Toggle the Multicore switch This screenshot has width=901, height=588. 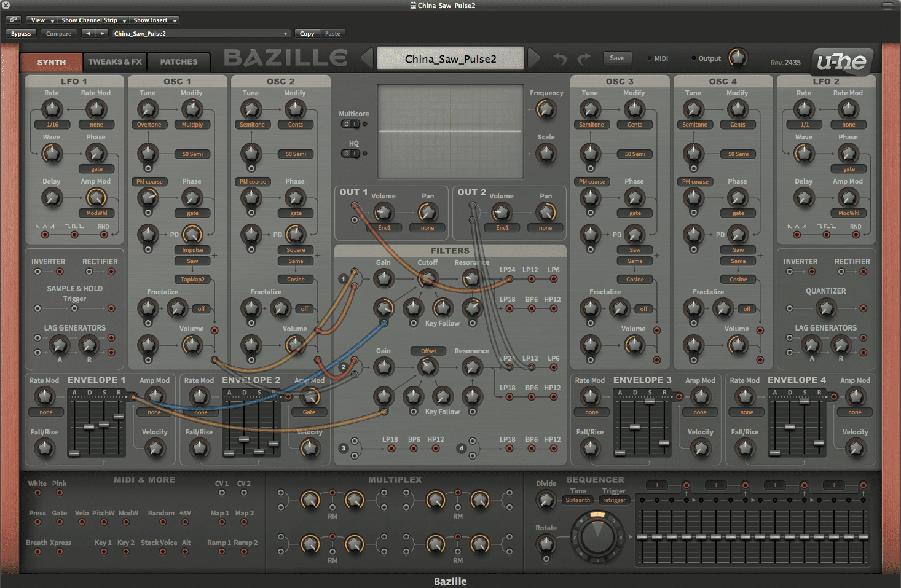point(350,124)
